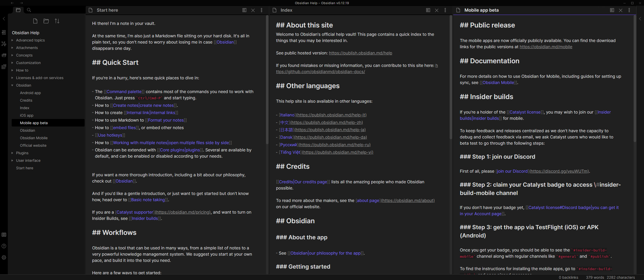Viewport: 644px width, 280px height.
Task: Click the word count in status bar
Action: coord(594,277)
